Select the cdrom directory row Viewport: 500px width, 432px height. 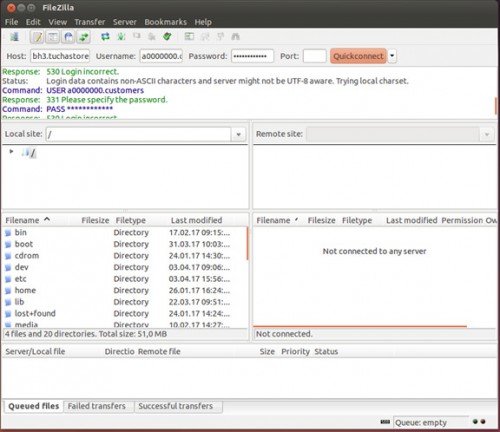pyautogui.click(x=125, y=256)
